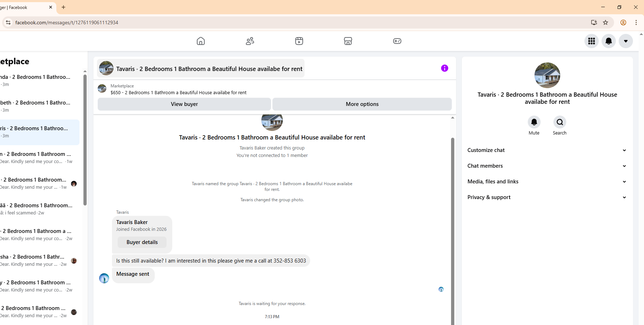Viewport: 644px width, 325px height.
Task: Expand Chat members section
Action: coord(547,166)
